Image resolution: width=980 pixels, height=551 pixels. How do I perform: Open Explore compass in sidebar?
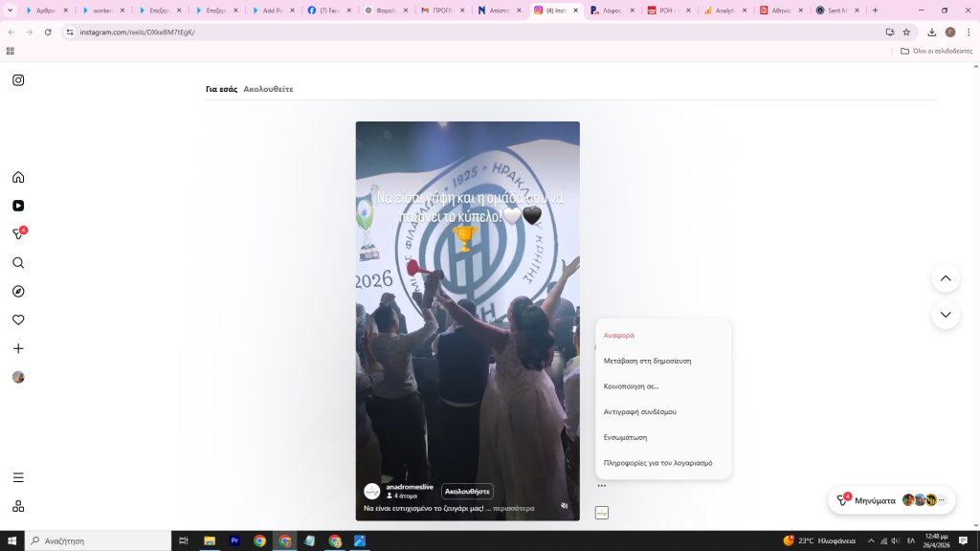(x=18, y=291)
